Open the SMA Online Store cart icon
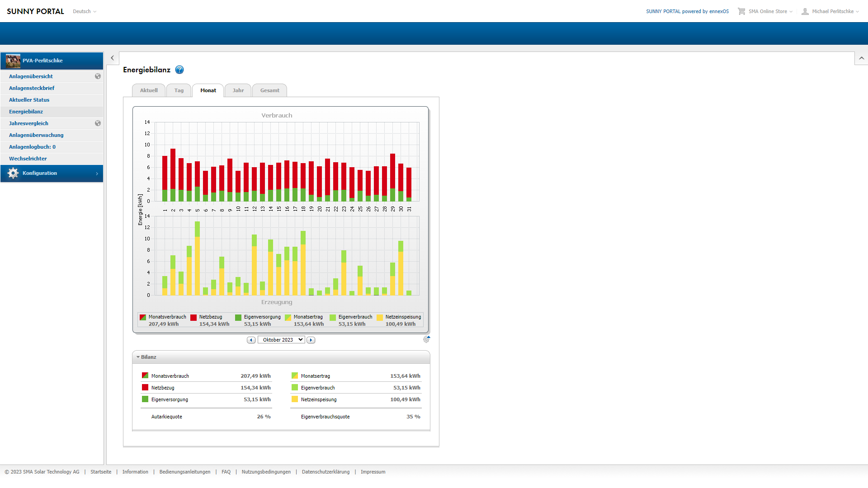 click(x=741, y=11)
